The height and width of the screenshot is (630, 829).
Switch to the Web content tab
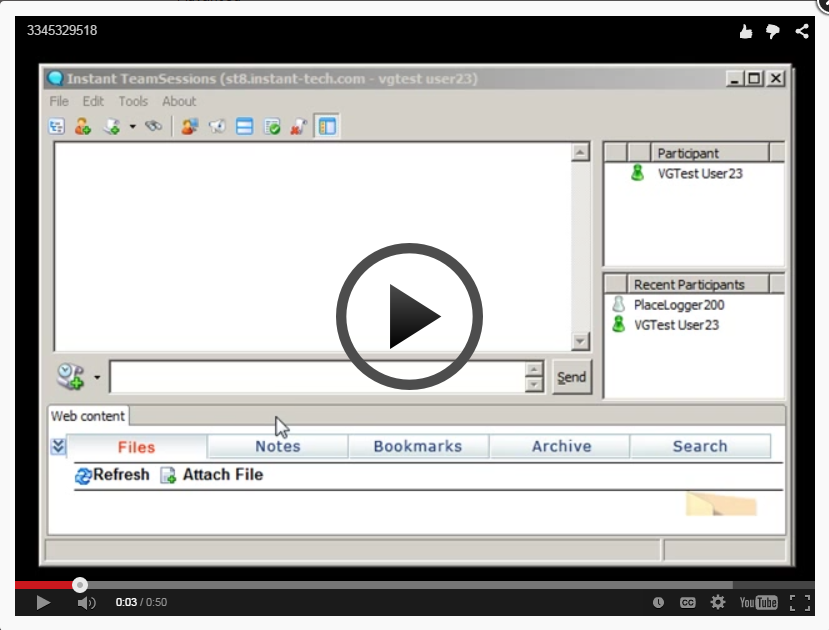click(x=88, y=416)
